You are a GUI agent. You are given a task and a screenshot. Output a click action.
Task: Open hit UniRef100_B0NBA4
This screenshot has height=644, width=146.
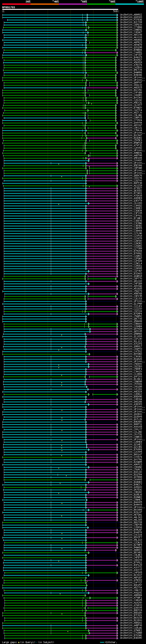click(131, 50)
